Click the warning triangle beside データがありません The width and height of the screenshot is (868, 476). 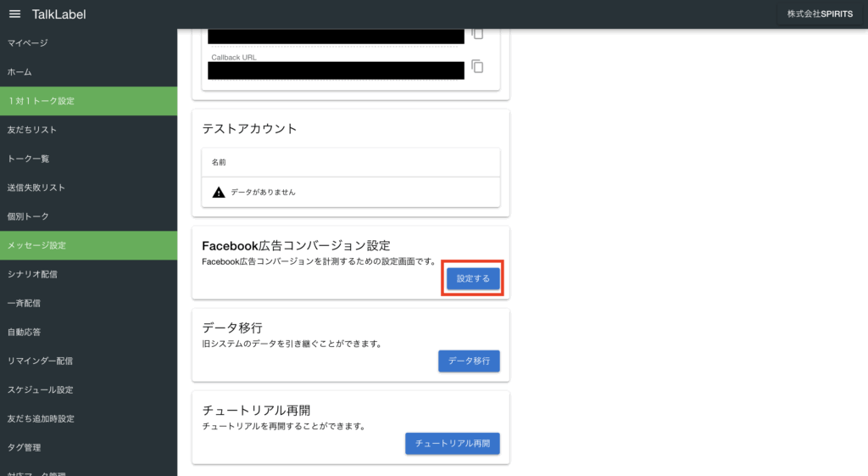click(219, 193)
